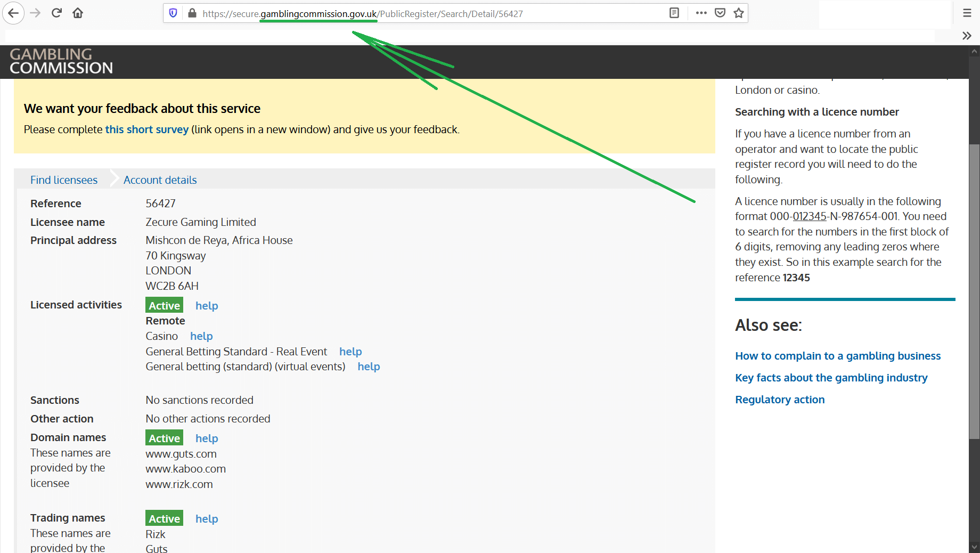Go back to the previous page
This screenshot has height=553, width=980.
14,13
